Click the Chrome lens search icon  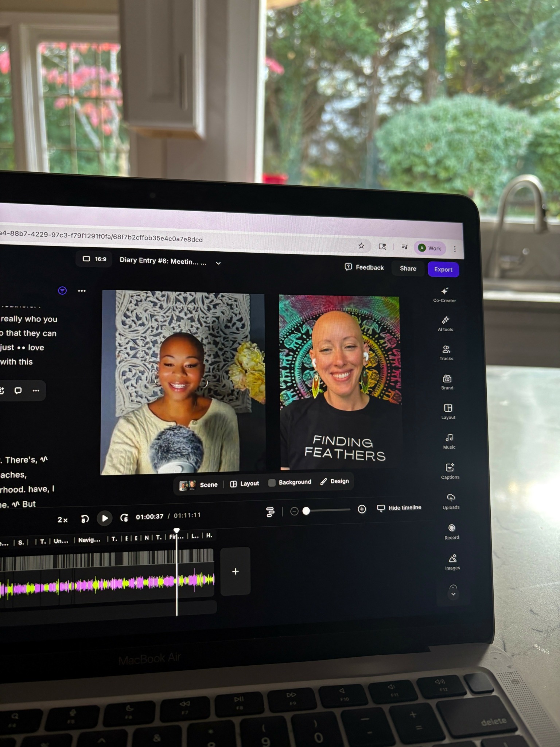click(x=382, y=247)
